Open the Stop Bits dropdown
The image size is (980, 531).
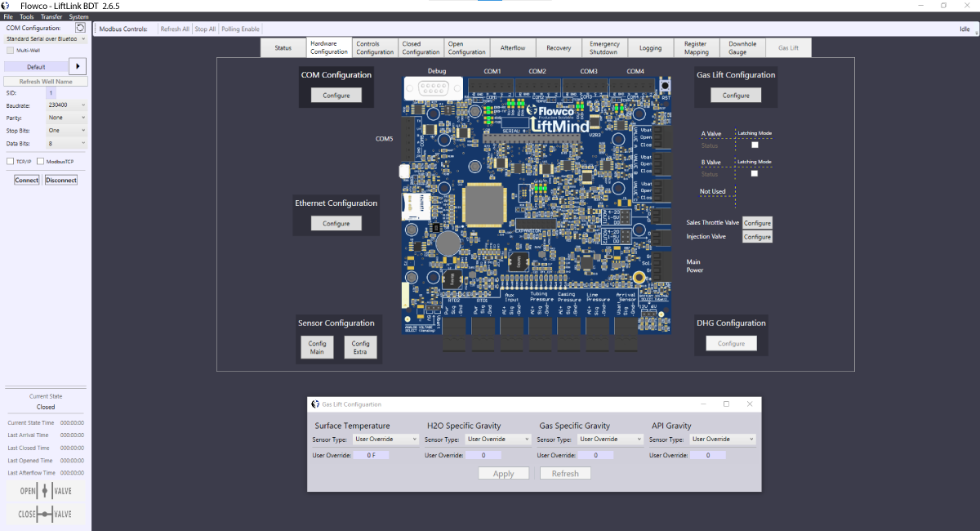pyautogui.click(x=67, y=131)
